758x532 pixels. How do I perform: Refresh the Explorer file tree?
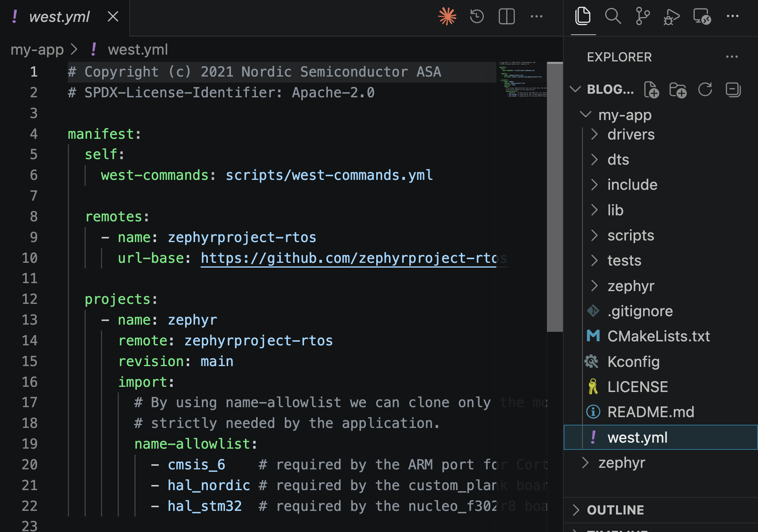point(705,89)
